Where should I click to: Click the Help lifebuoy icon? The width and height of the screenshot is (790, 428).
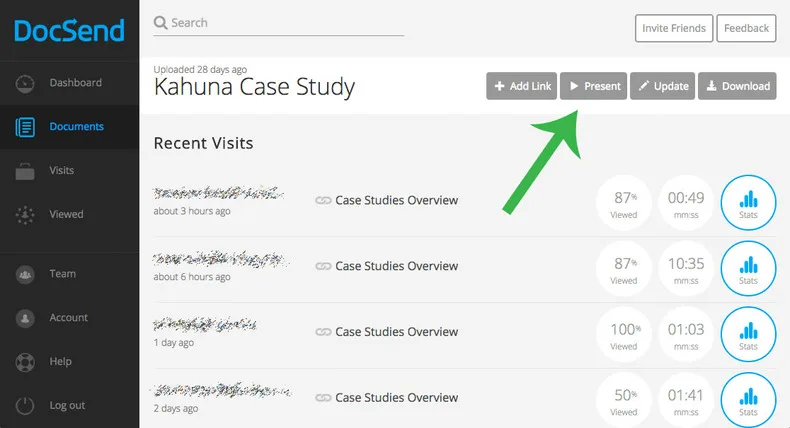(x=25, y=362)
